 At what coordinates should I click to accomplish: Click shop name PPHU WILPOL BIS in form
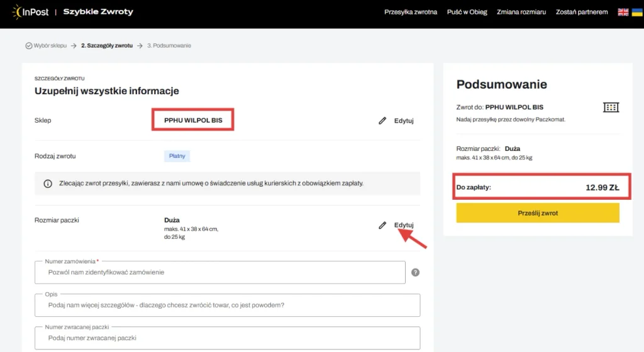point(193,120)
